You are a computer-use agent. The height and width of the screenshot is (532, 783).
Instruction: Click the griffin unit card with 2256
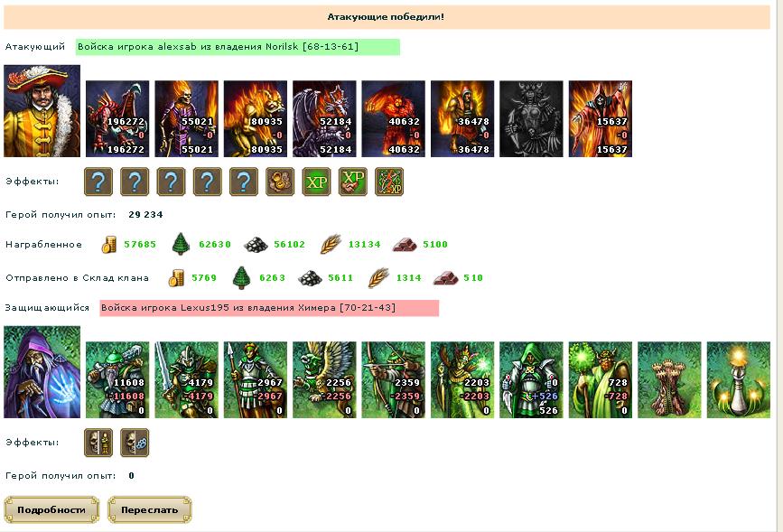(324, 379)
